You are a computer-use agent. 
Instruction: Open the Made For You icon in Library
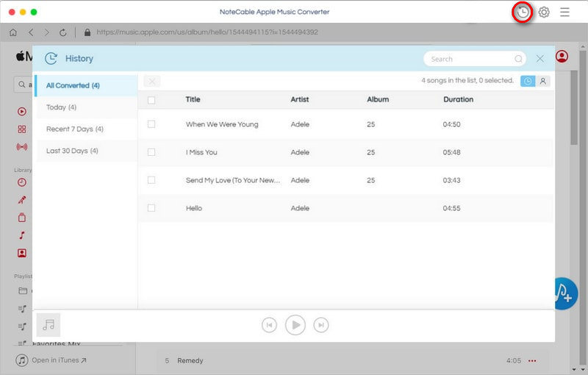coord(22,253)
